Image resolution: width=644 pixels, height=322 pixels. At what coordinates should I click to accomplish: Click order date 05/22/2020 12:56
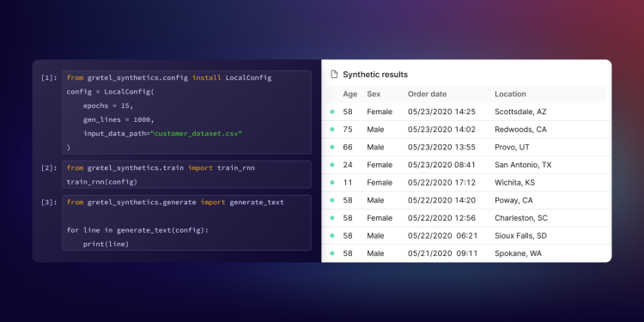[441, 218]
